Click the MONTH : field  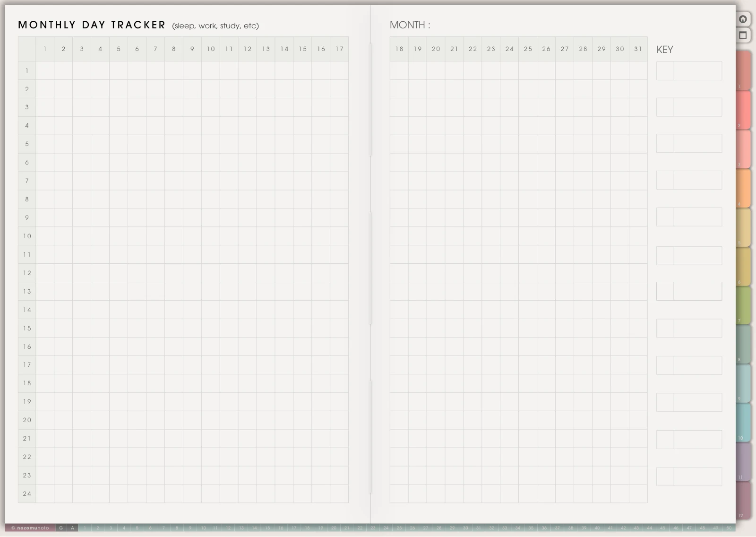(x=410, y=25)
